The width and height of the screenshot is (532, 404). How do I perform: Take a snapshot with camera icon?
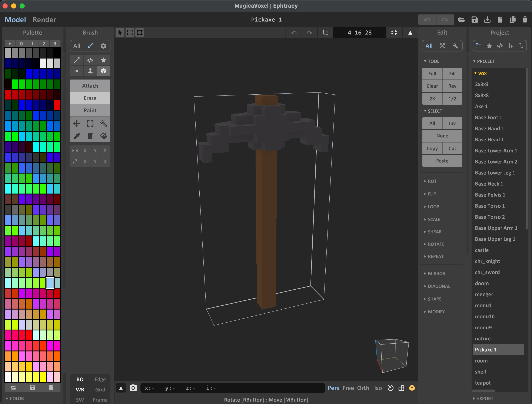[x=133, y=388]
